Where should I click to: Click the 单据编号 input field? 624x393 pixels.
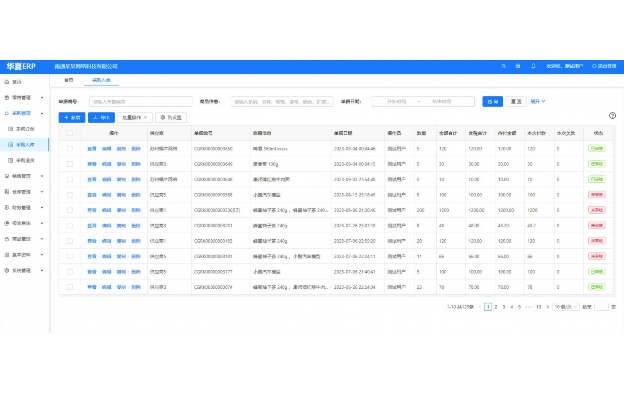point(141,102)
